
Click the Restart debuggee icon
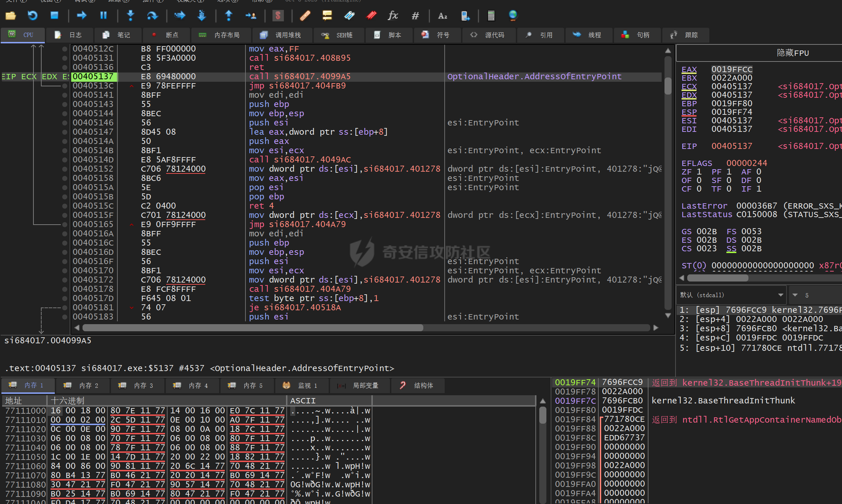click(32, 16)
